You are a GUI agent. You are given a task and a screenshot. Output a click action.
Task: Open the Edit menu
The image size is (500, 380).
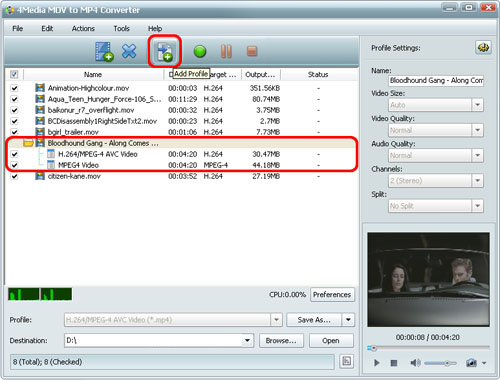pyautogui.click(x=47, y=29)
